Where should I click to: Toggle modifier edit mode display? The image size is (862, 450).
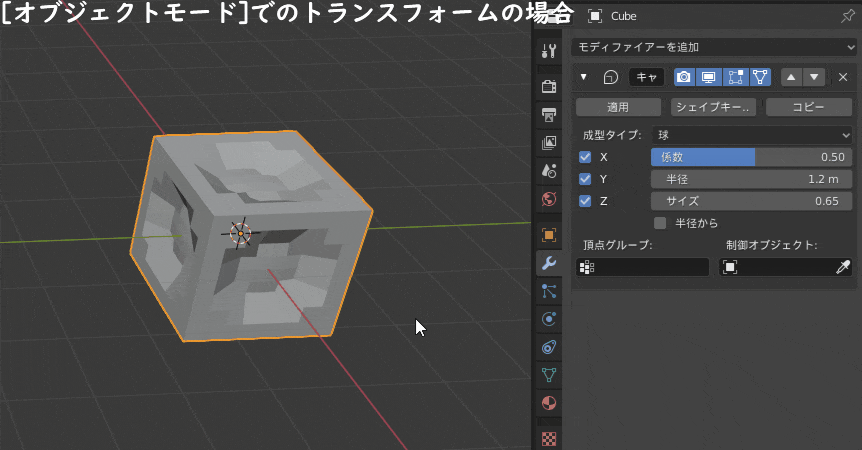pos(735,77)
